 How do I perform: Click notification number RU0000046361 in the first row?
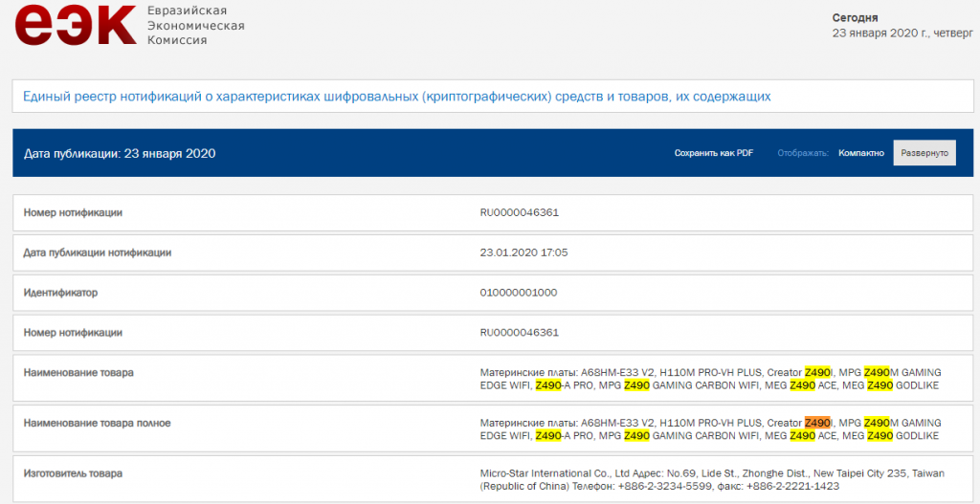click(x=520, y=212)
